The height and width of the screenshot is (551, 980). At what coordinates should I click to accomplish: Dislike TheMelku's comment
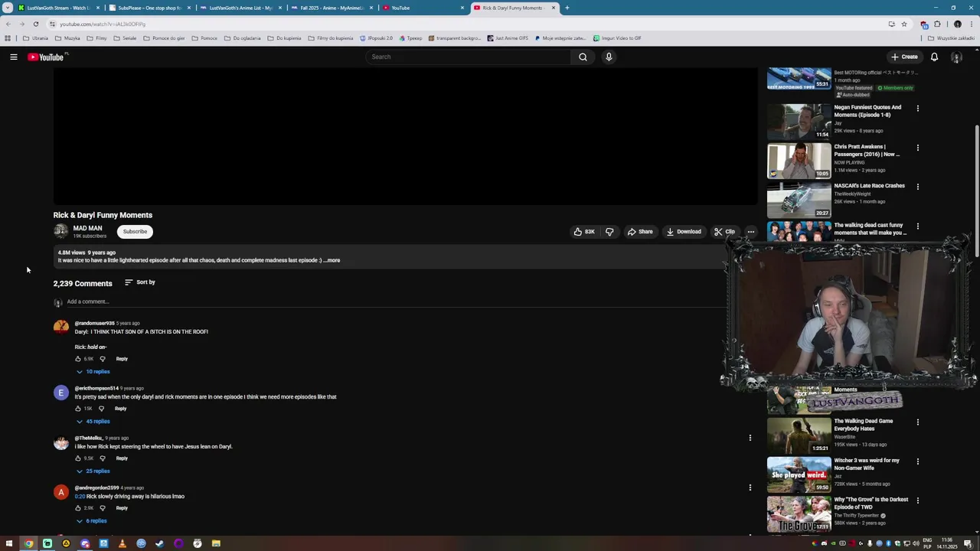click(x=103, y=458)
